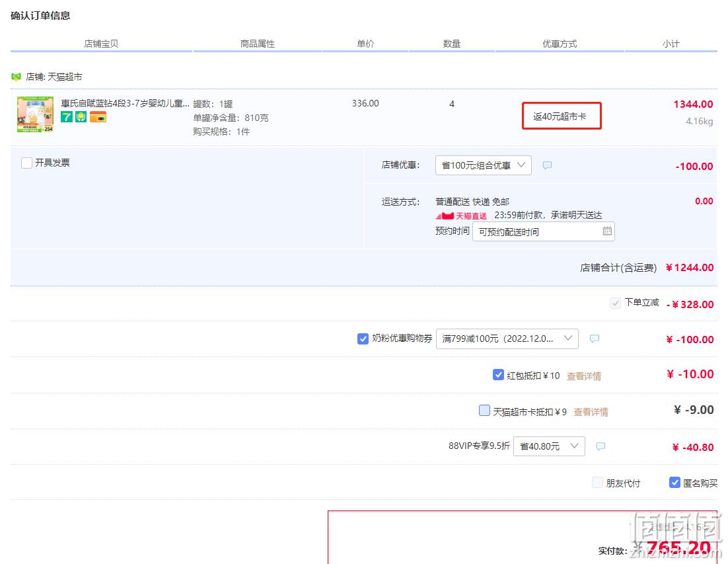Open the 惠氏启赋蓝钻4段 product title link
The width and height of the screenshot is (728, 564).
point(125,103)
